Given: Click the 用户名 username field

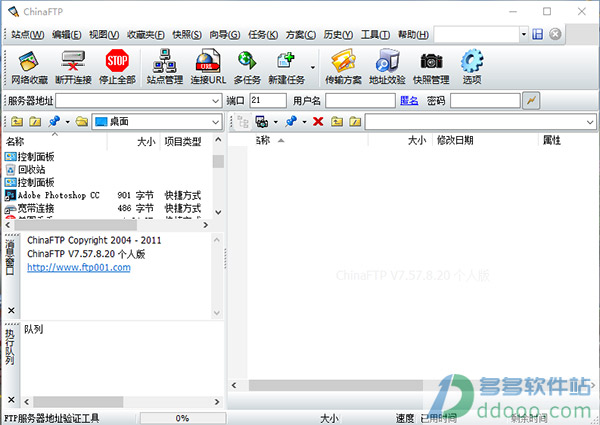Looking at the screenshot, I should [x=360, y=101].
